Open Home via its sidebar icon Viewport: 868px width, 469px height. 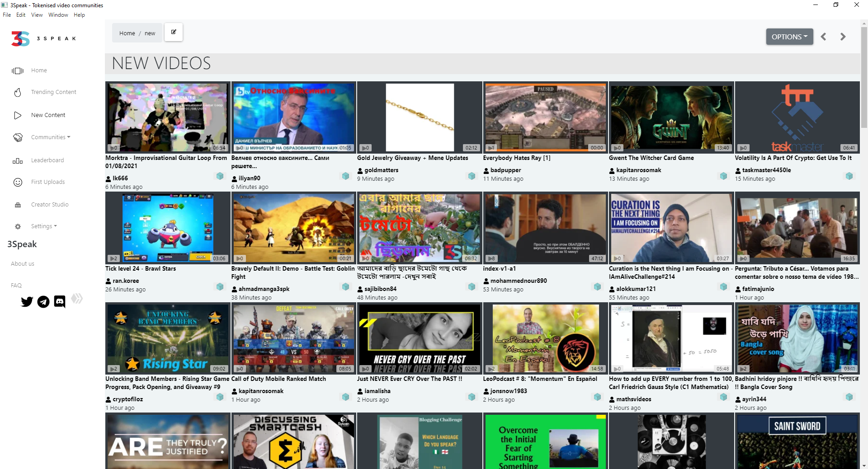click(x=18, y=70)
